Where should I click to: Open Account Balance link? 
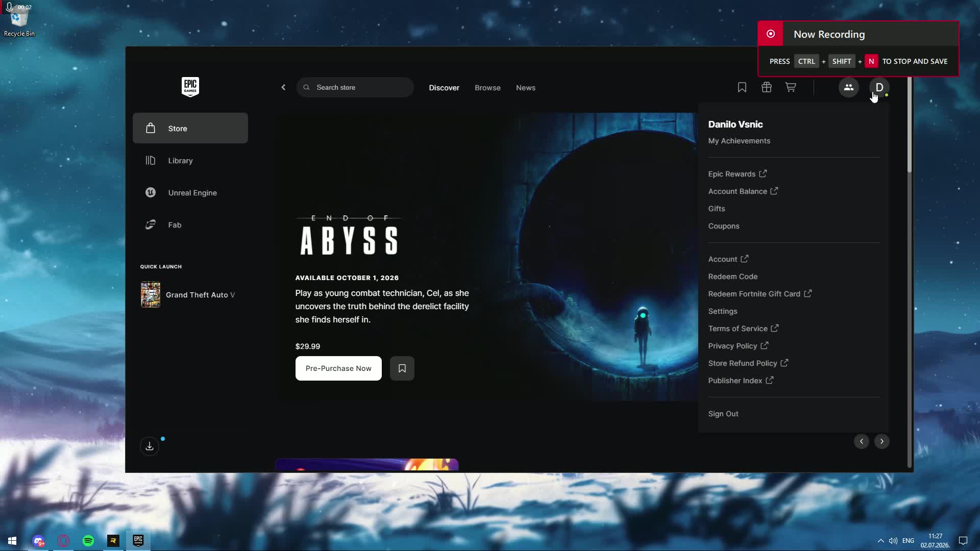coord(743,191)
